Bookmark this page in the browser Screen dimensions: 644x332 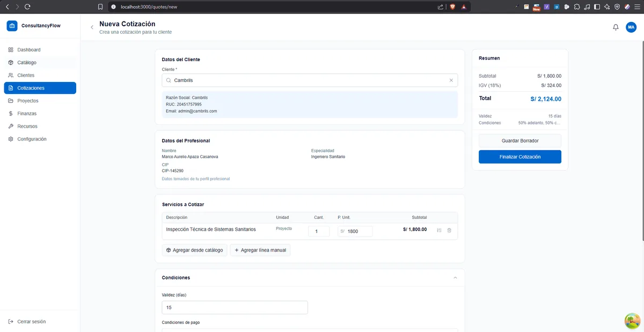tap(100, 6)
